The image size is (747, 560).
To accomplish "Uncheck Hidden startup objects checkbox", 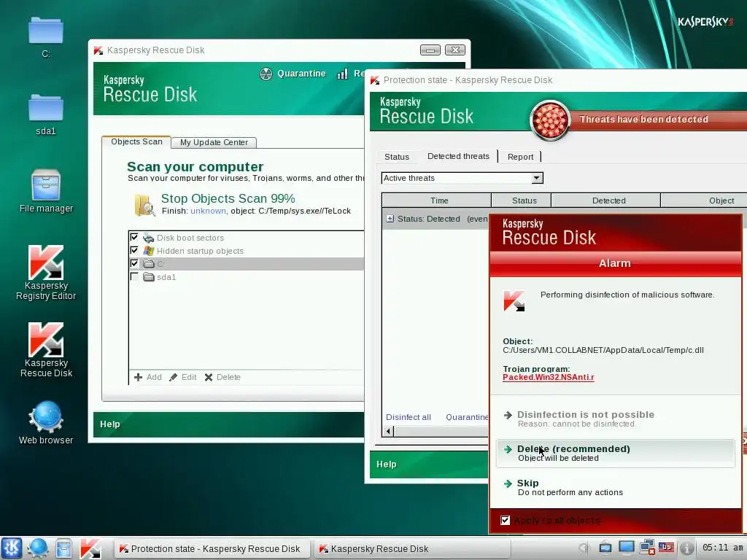I will pyautogui.click(x=134, y=250).
